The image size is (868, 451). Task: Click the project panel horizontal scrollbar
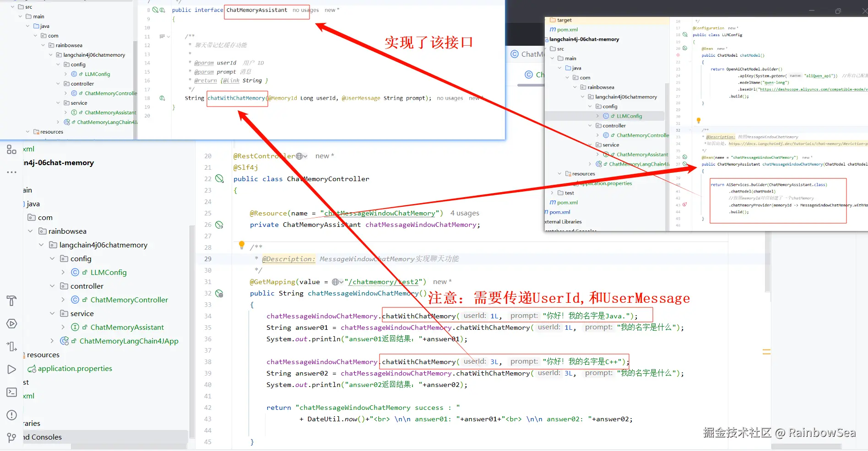(129, 446)
